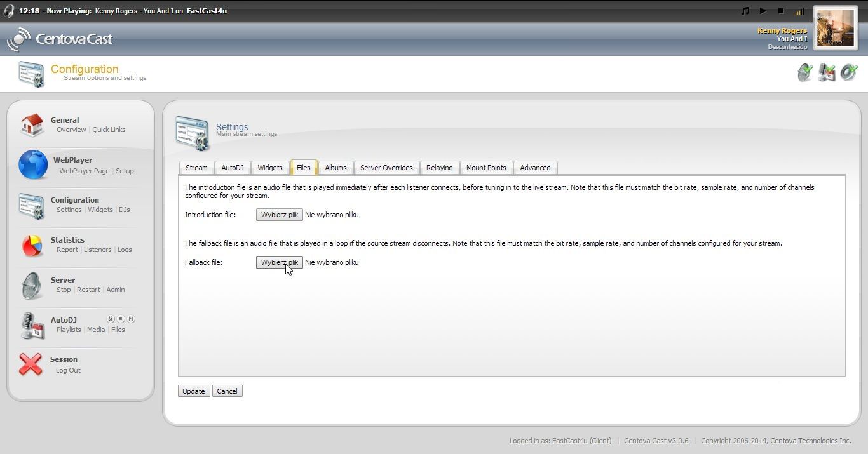Screen dimensions: 868x454
Task: Open the AutoDJ Files link in sidebar
Action: (x=118, y=330)
